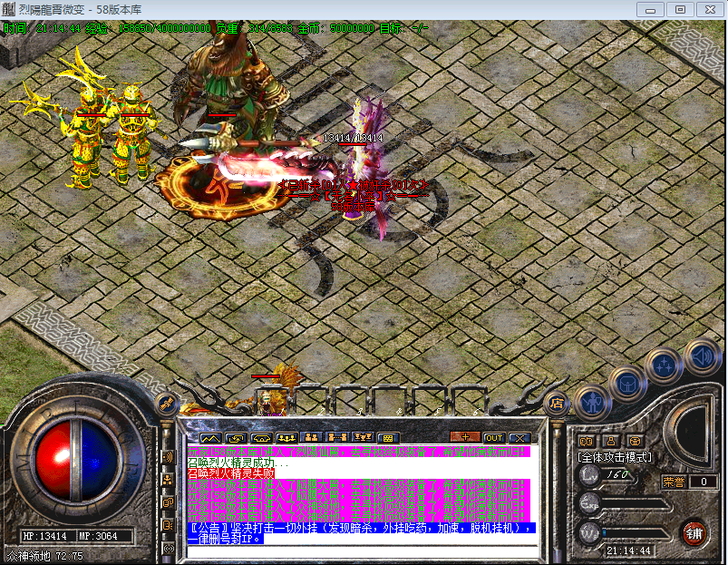Screen dimensions: 728x565
Task: Switch the 全体攻击模式 attack mode label
Action: click(615, 457)
